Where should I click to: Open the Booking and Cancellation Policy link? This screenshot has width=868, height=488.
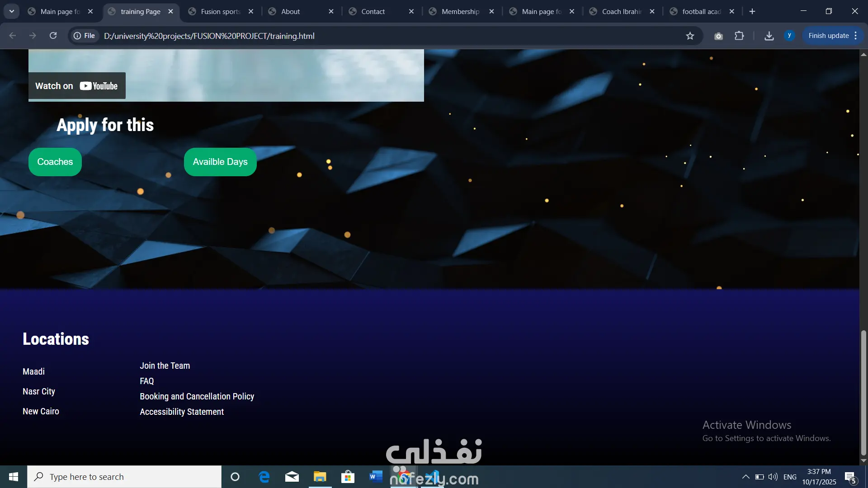(197, 396)
